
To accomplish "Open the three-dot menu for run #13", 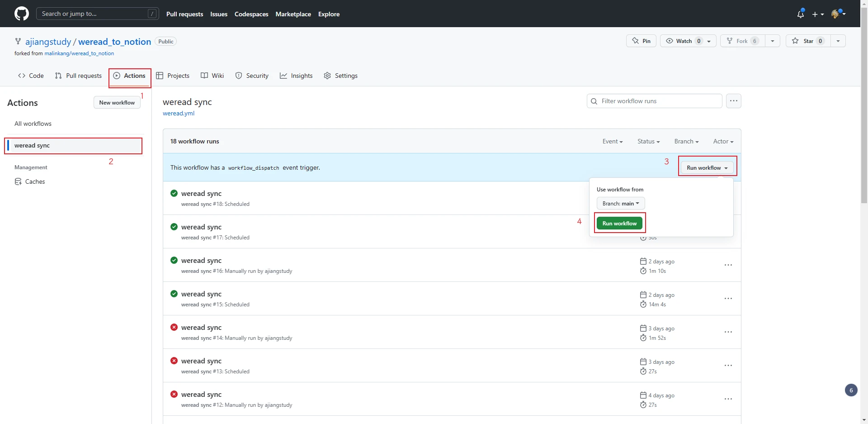I will coord(728,366).
